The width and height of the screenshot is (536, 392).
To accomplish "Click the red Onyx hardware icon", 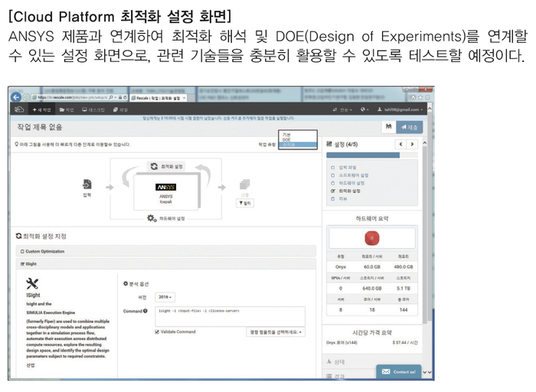I will tap(372, 238).
